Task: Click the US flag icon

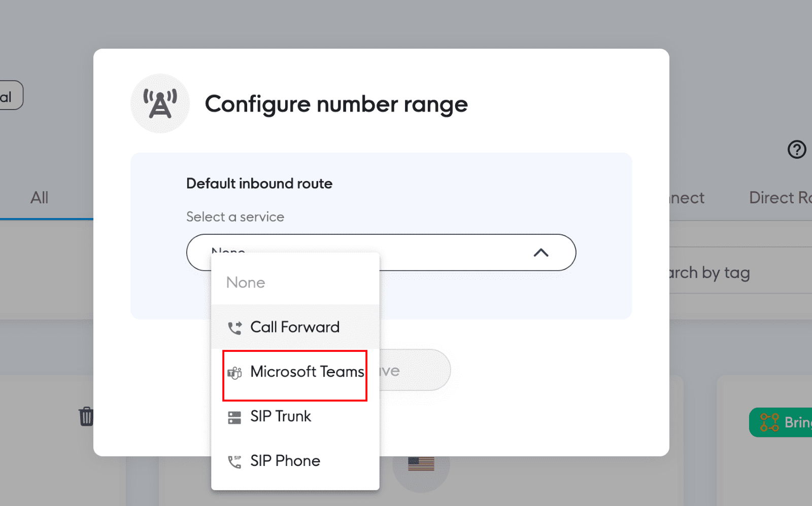Action: [422, 462]
